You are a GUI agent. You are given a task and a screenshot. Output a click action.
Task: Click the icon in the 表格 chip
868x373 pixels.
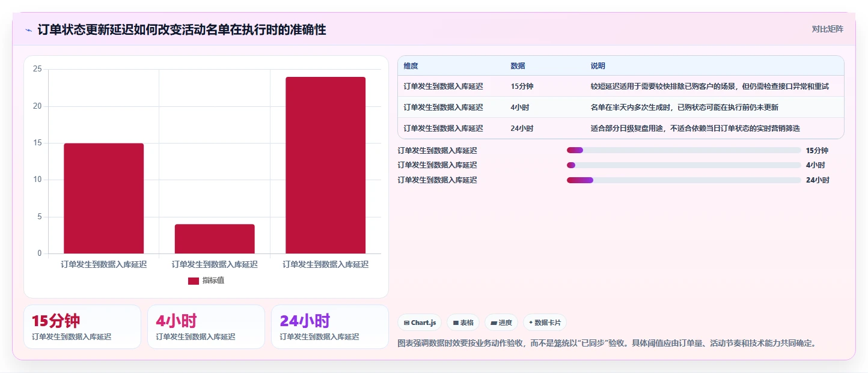click(456, 323)
